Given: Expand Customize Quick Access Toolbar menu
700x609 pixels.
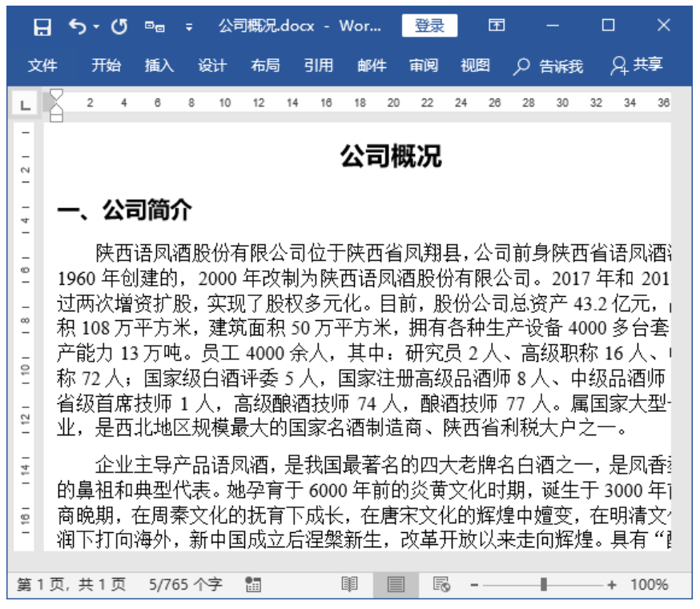Looking at the screenshot, I should pos(189,27).
